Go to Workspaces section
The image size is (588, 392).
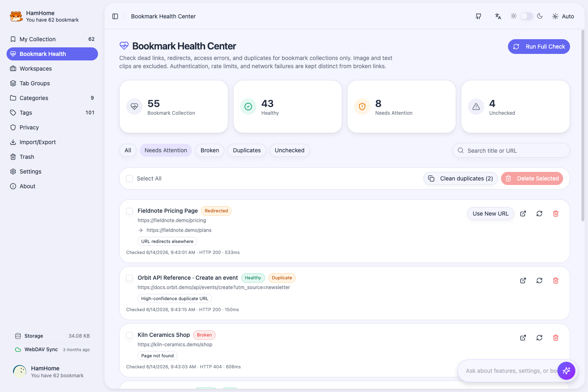pos(52,69)
